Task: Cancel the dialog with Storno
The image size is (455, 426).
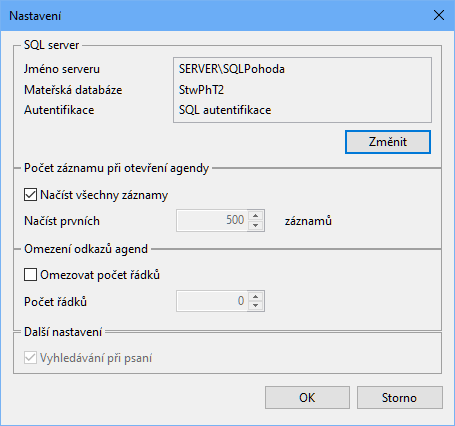Action: coord(400,397)
